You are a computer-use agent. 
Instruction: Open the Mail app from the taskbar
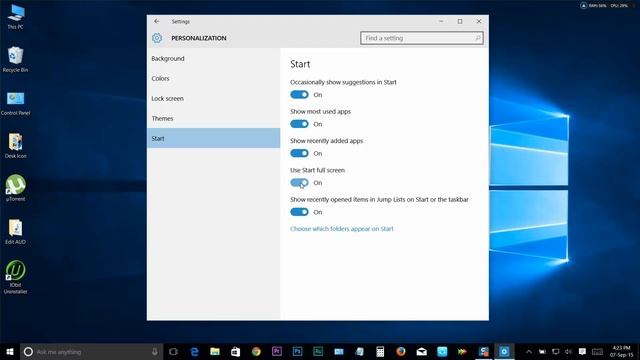[422, 352]
